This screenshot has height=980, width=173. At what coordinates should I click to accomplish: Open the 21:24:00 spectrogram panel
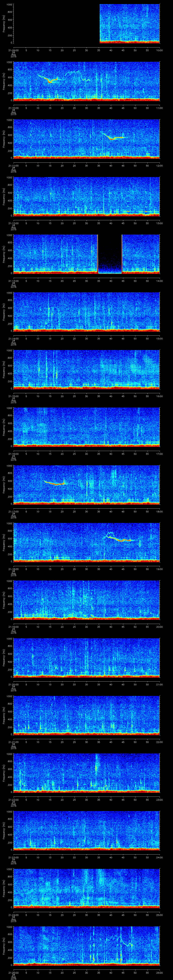86,888
